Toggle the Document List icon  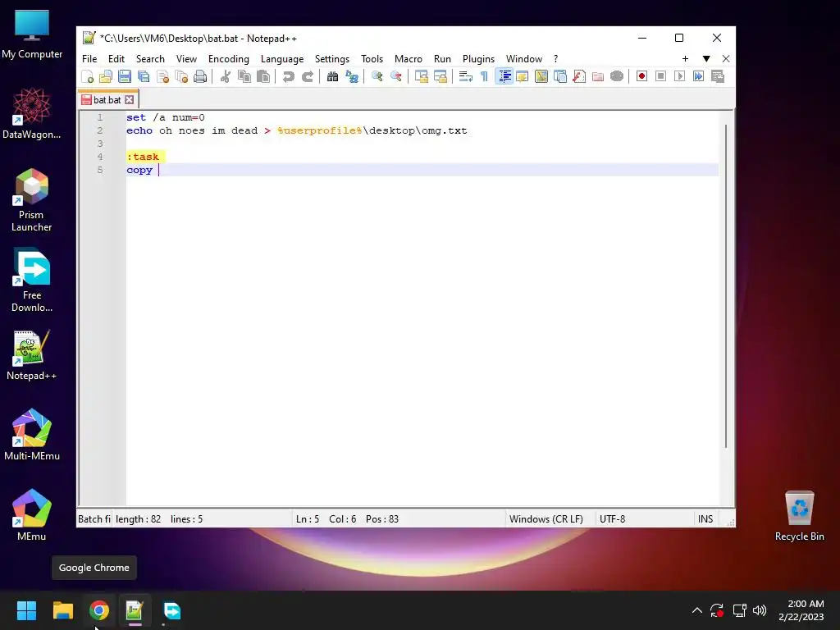tap(560, 76)
